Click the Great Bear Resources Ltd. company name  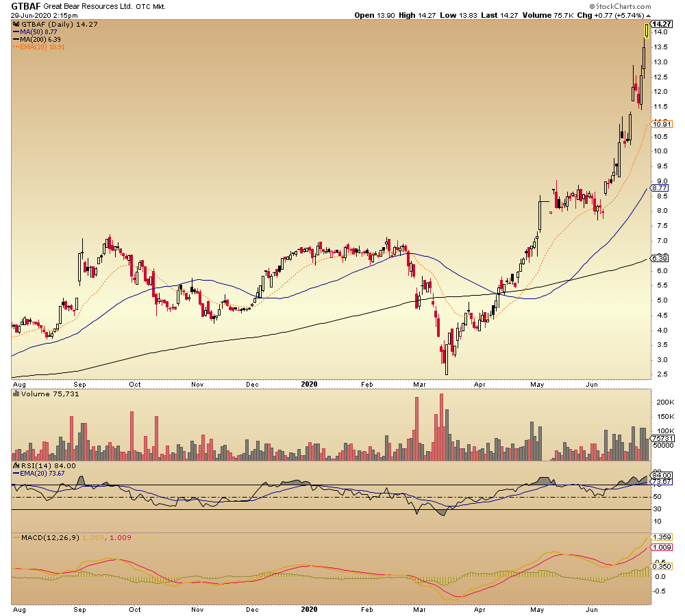click(88, 7)
